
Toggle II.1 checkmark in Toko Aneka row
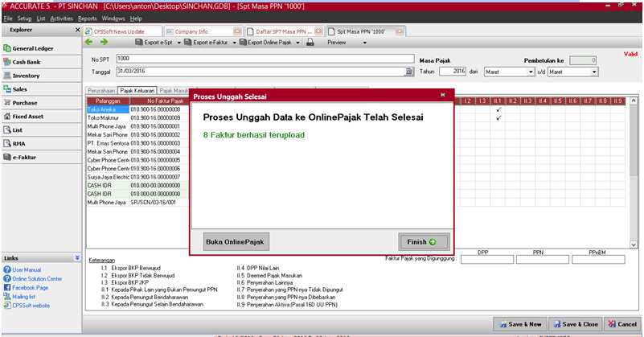click(498, 109)
